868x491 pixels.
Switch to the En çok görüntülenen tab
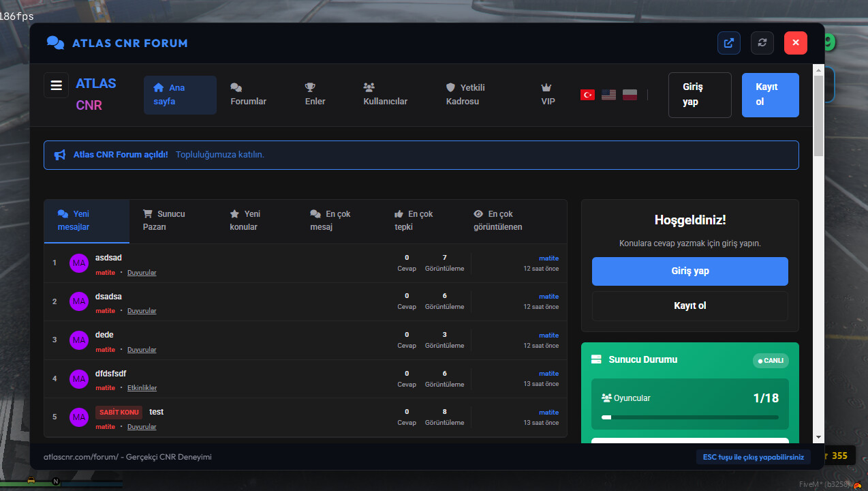point(498,220)
